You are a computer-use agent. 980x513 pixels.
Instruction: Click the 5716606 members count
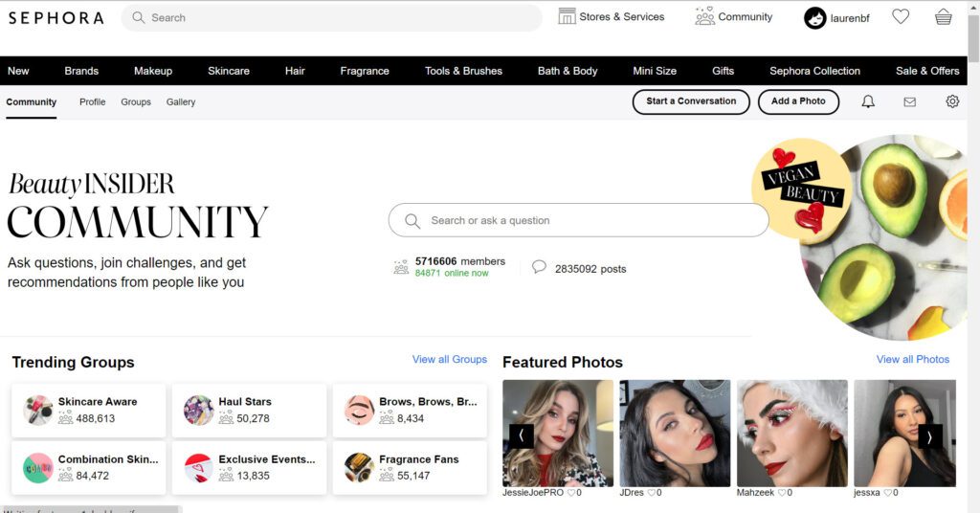coord(460,261)
